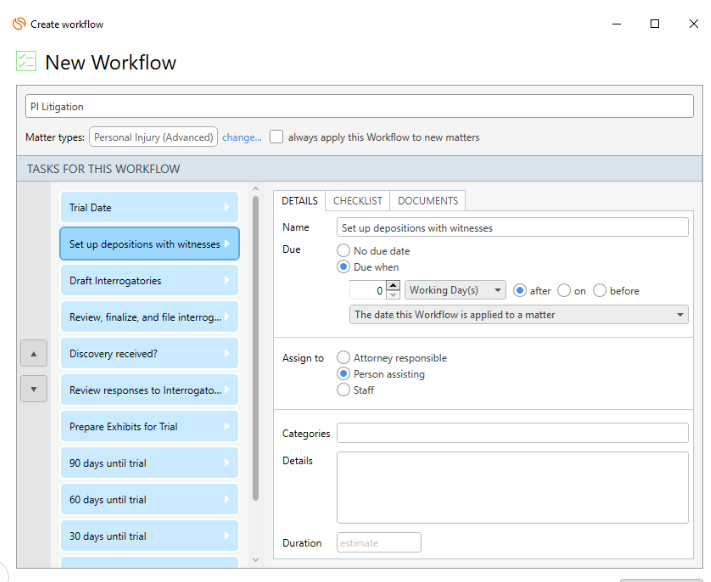Click the due days number field
This screenshot has width=711, height=582.
point(368,290)
